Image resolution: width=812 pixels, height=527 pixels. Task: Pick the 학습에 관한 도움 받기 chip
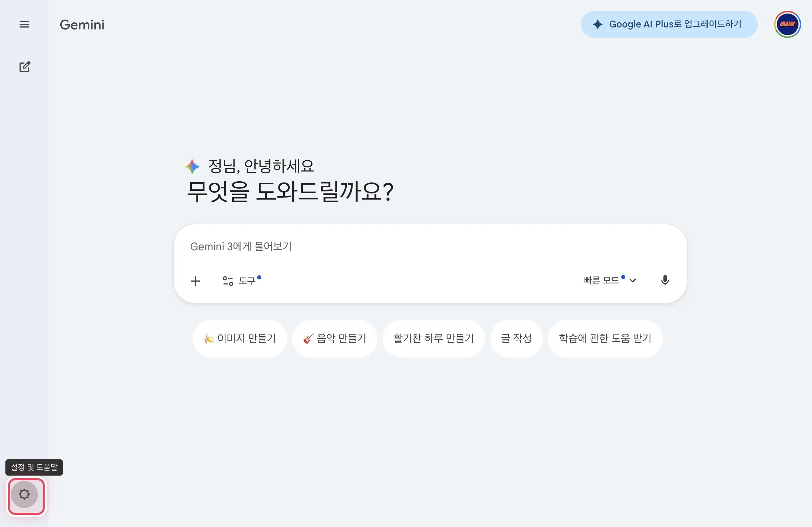[x=605, y=338]
